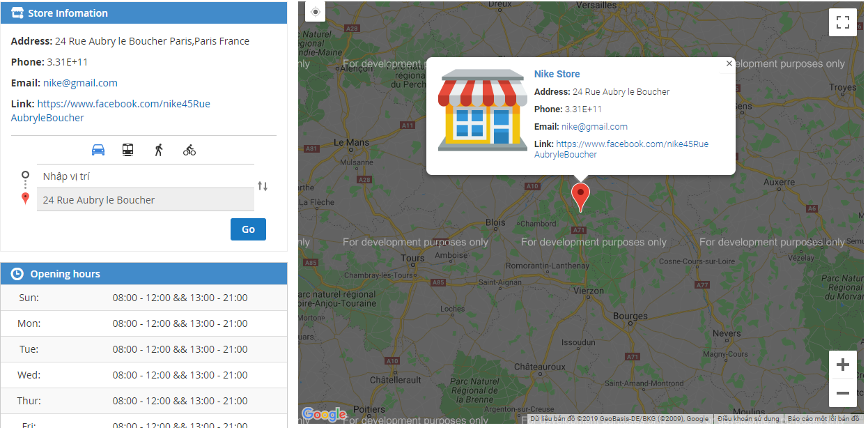868x428 pixels.
Task: Click the store icon in Store Information header
Action: (x=17, y=13)
